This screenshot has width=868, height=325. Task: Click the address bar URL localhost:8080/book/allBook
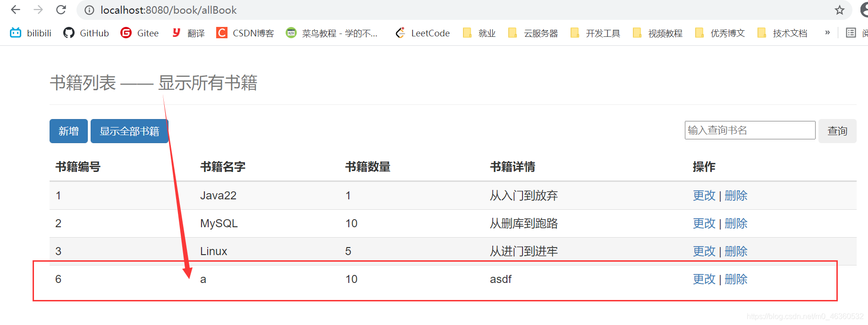tap(169, 10)
